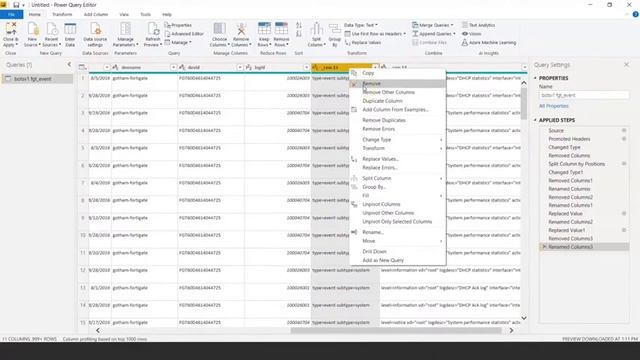Open the Merge Queries dropdown
The image size is (640, 360).
432,25
